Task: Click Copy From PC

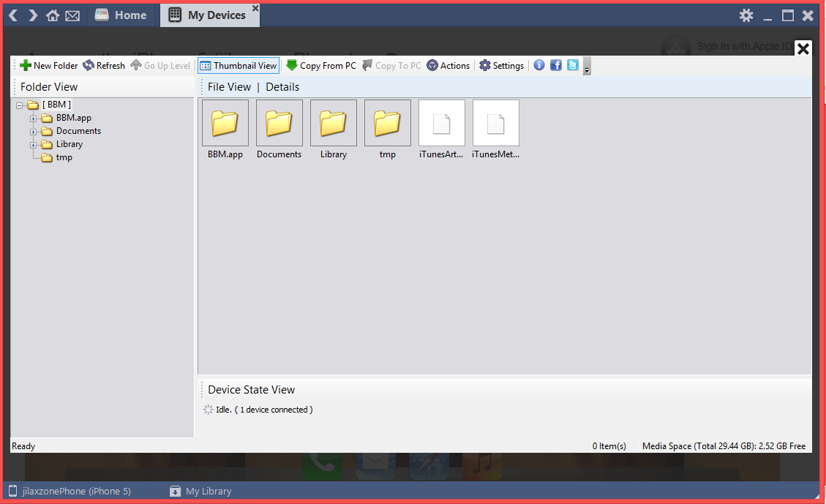Action: pos(321,65)
